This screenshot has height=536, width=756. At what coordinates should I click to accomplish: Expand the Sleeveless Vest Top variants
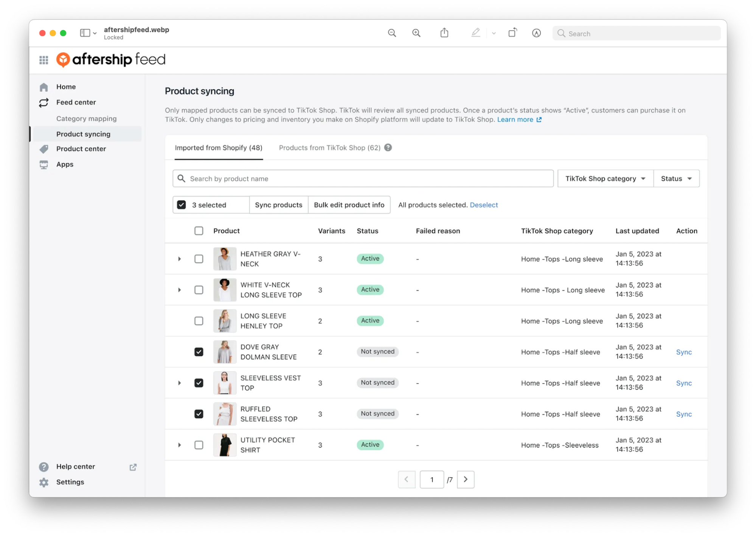click(179, 383)
